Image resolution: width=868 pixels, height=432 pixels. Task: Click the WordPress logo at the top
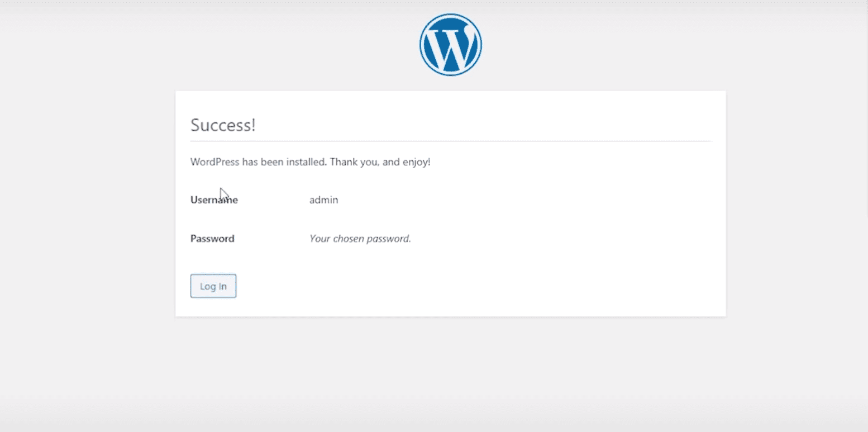tap(450, 45)
